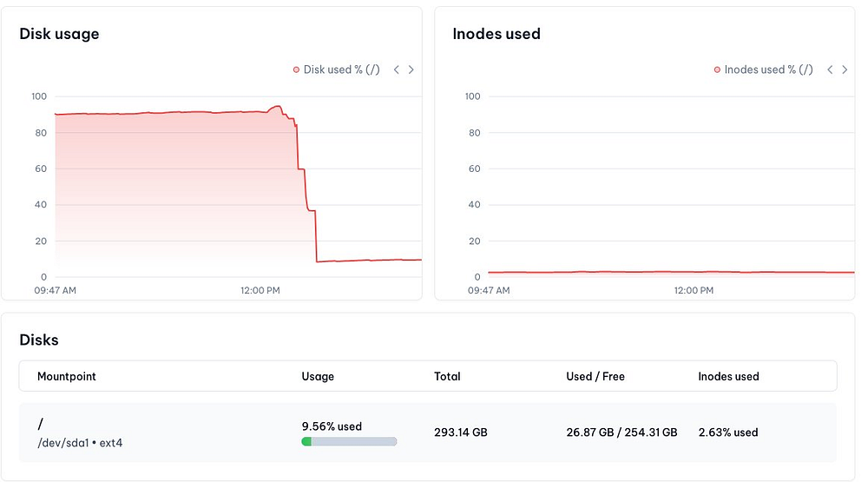868x482 pixels.
Task: Click the /dev/sda1 • ext4 device label
Action: point(79,444)
